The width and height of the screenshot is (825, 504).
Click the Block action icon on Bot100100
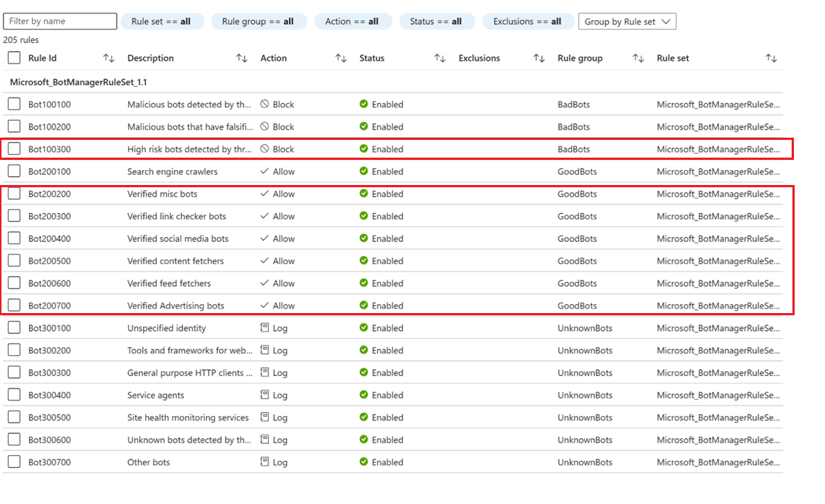[264, 104]
